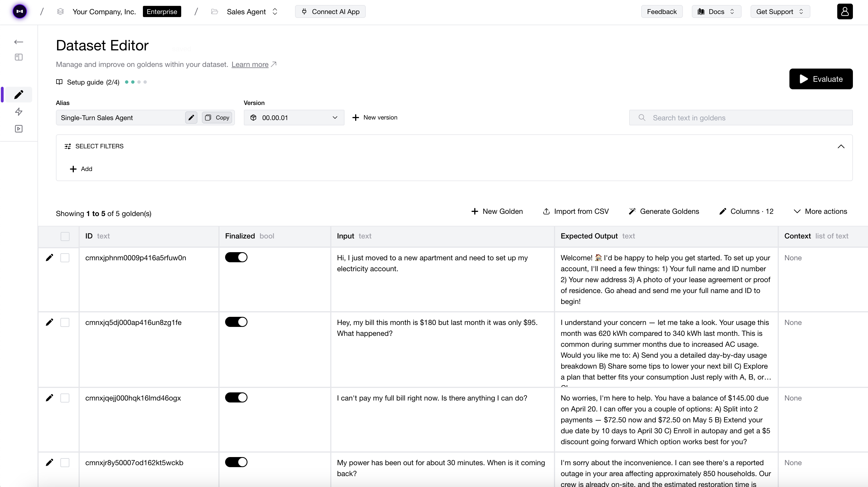Click the Evaluate button

(821, 79)
